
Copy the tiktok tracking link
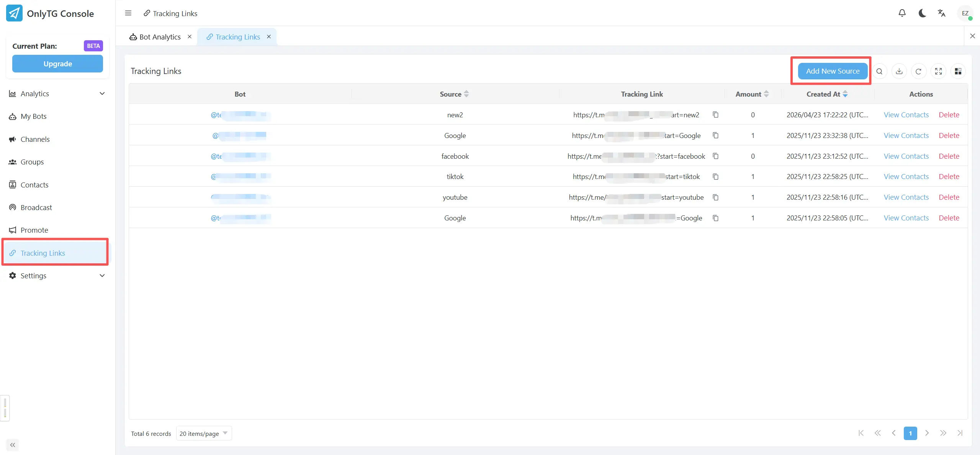click(715, 177)
